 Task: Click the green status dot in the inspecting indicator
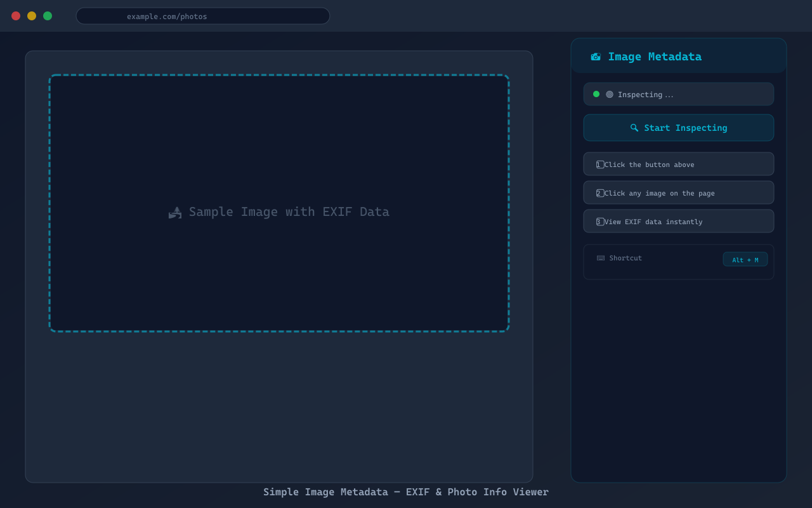coord(596,93)
